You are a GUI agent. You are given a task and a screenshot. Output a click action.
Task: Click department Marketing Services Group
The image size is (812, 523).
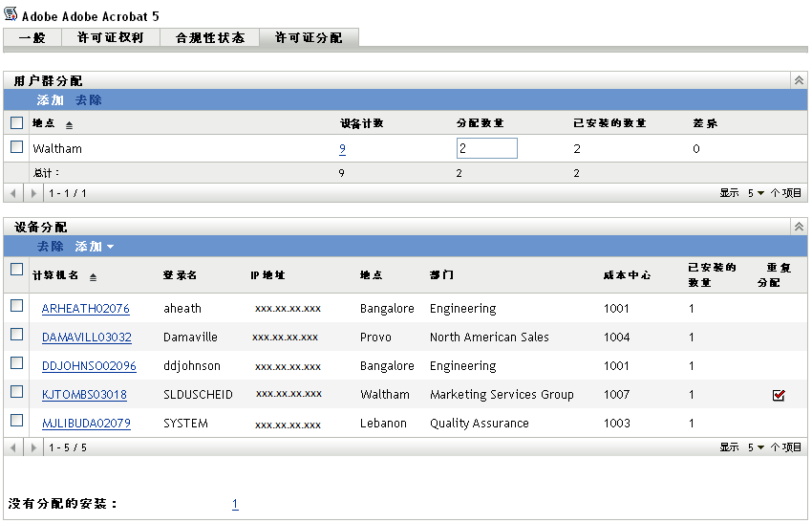pyautogui.click(x=502, y=395)
